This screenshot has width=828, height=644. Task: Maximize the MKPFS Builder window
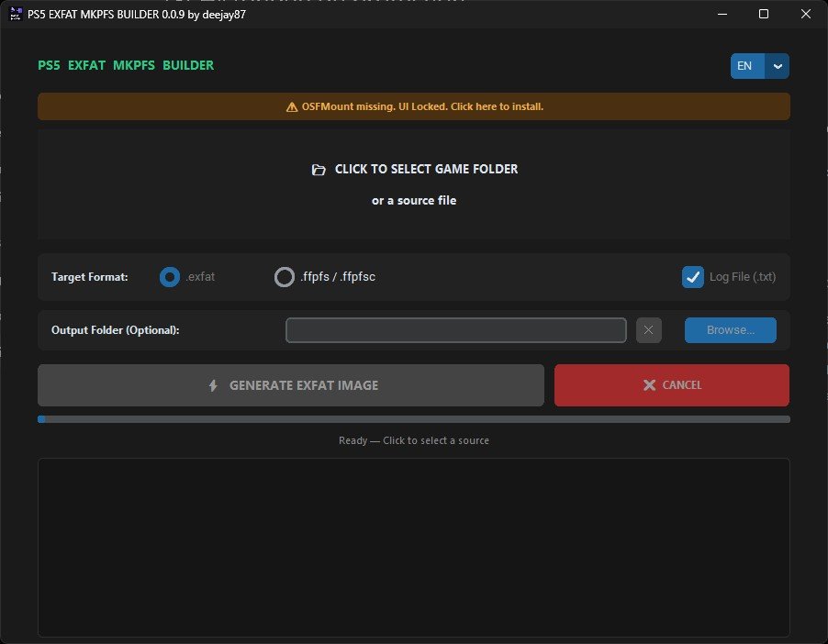[764, 14]
